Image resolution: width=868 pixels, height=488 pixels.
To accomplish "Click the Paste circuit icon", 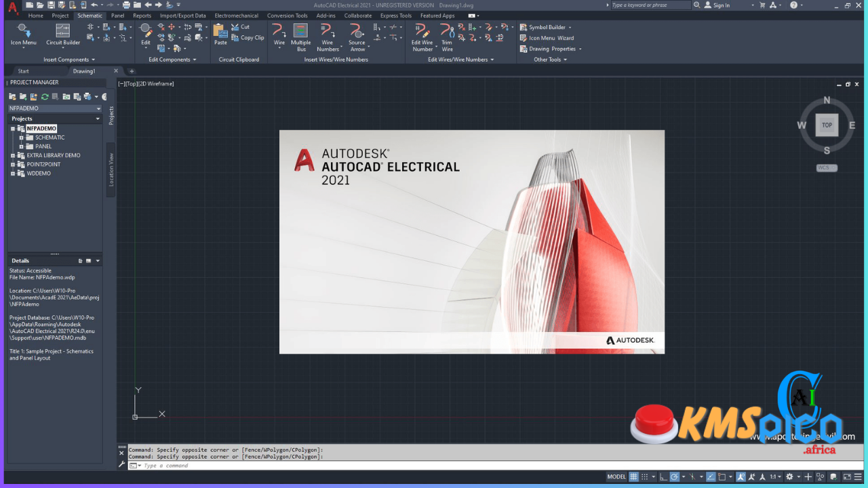I will (220, 34).
